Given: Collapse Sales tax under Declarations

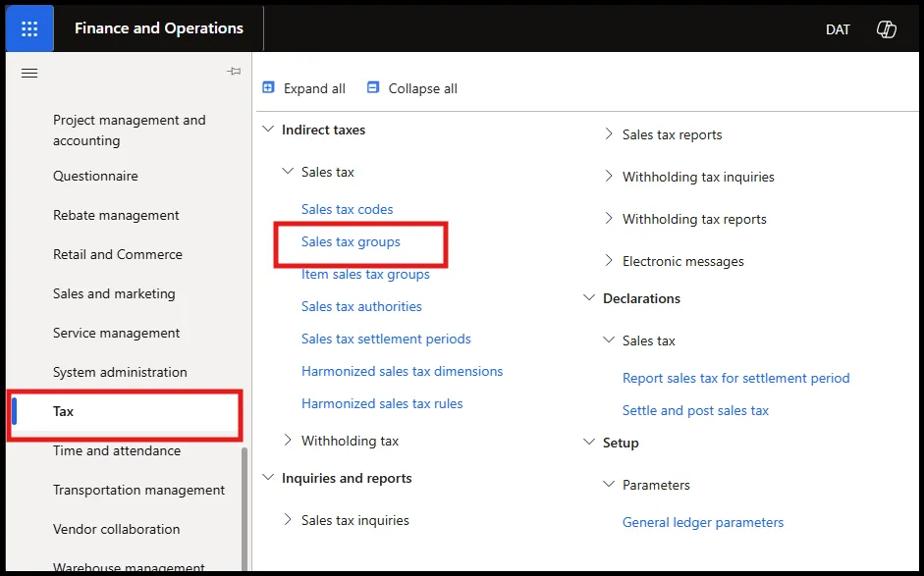Looking at the screenshot, I should [609, 340].
